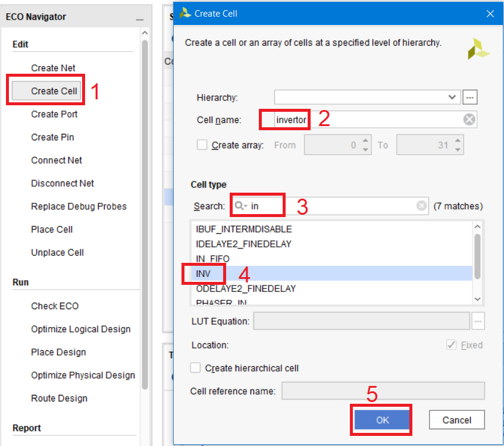Click Connect Net in ECO Navigator

pyautogui.click(x=57, y=160)
